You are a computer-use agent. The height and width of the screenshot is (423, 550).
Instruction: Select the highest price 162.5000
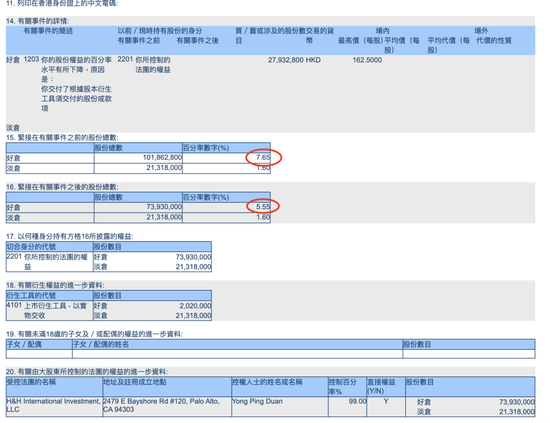click(x=367, y=60)
